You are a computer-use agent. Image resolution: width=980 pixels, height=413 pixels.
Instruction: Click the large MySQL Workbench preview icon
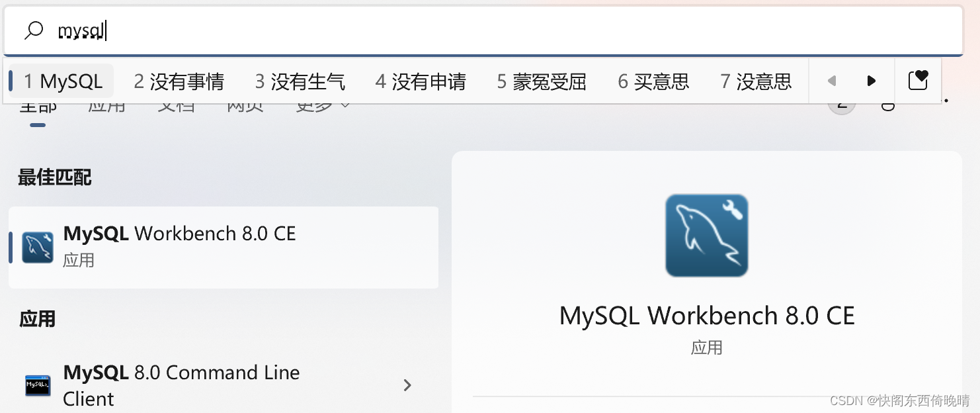[707, 235]
